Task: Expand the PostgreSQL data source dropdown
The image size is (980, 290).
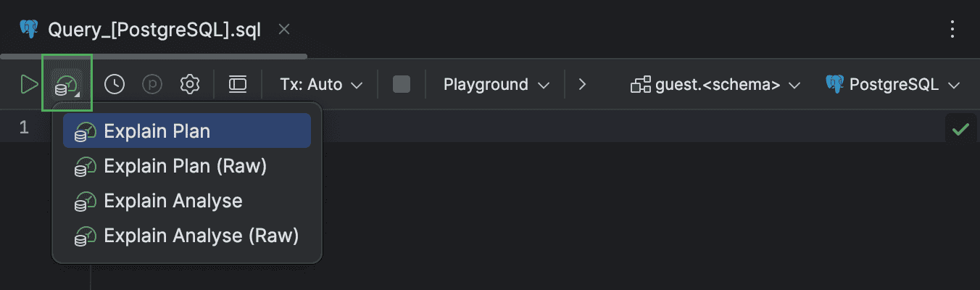Action: pyautogui.click(x=893, y=85)
